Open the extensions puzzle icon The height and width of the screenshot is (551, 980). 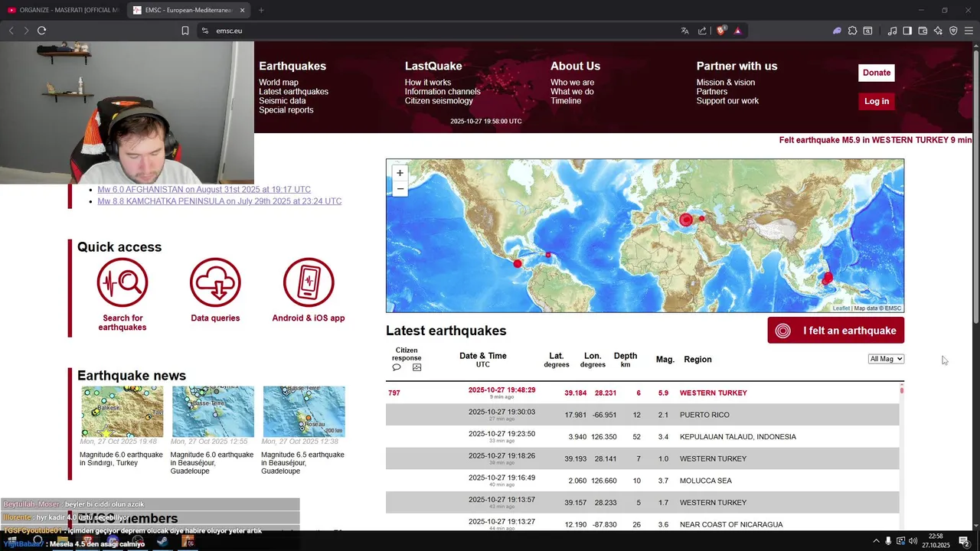pos(852,31)
